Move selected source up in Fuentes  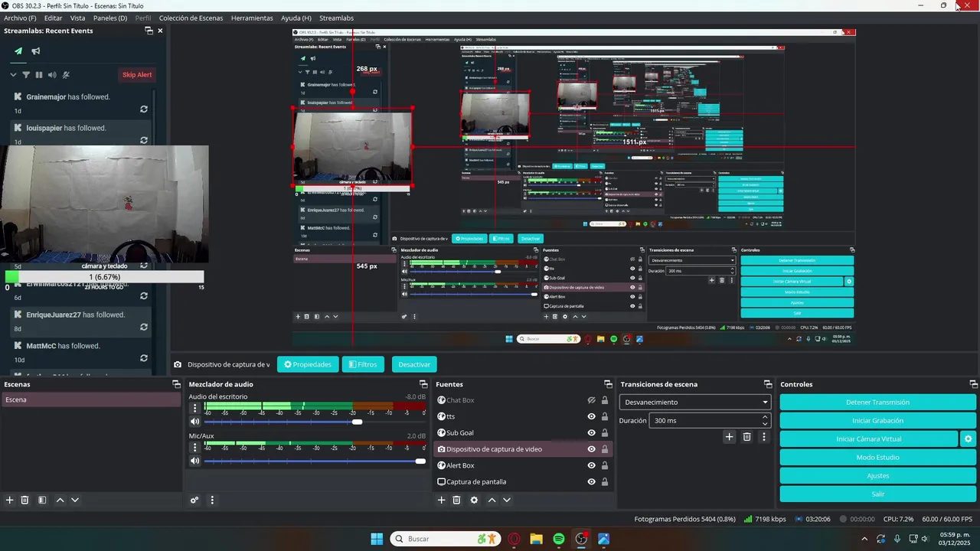click(x=492, y=500)
